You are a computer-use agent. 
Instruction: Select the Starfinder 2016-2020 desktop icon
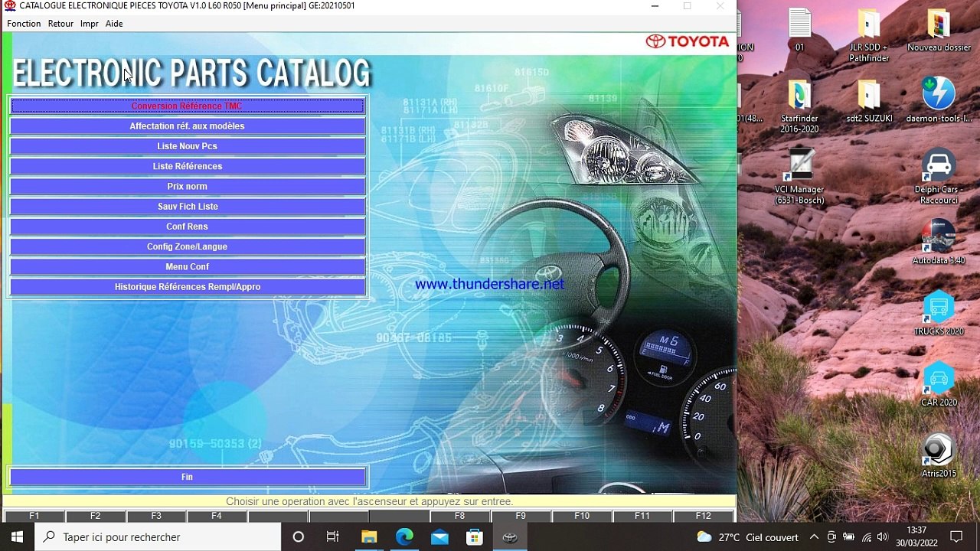tap(799, 107)
